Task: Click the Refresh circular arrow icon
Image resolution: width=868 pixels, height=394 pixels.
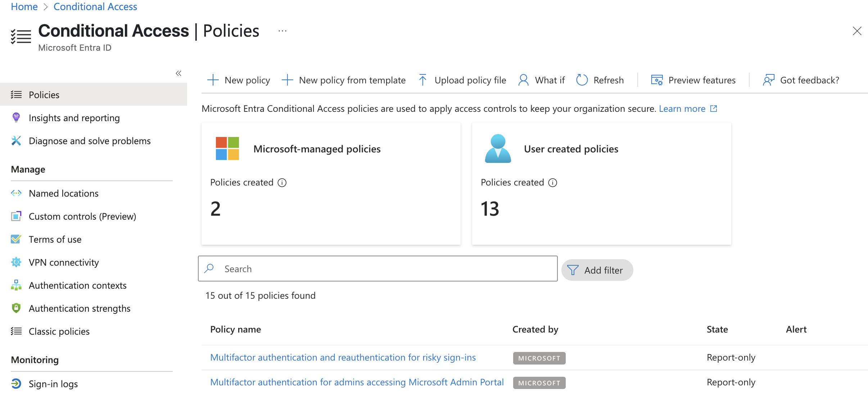Action: (x=582, y=80)
